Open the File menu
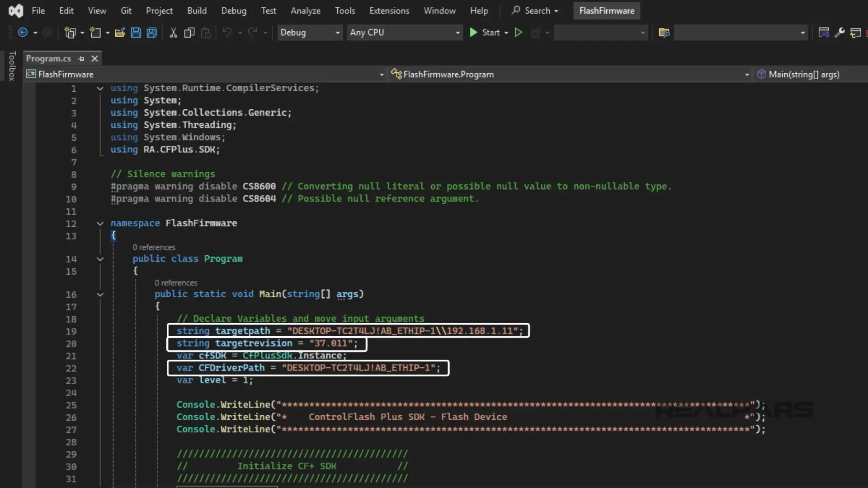Viewport: 868px width, 488px height. [38, 10]
